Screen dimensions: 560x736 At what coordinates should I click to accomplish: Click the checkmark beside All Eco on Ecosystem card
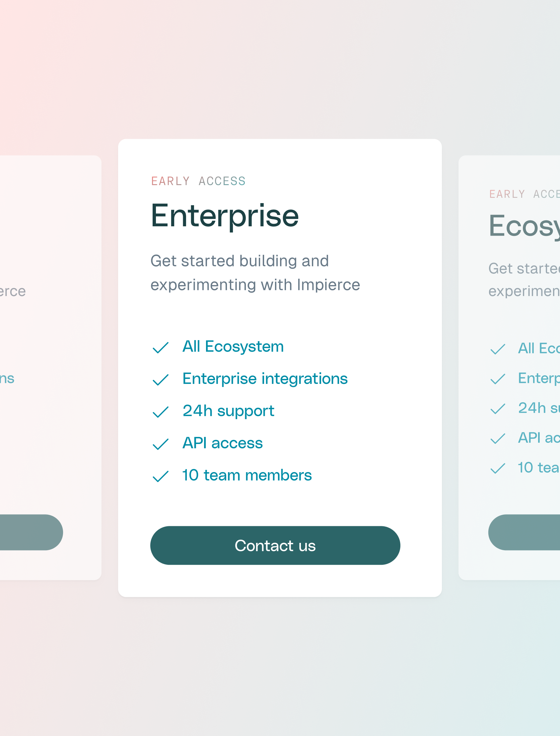(x=497, y=349)
